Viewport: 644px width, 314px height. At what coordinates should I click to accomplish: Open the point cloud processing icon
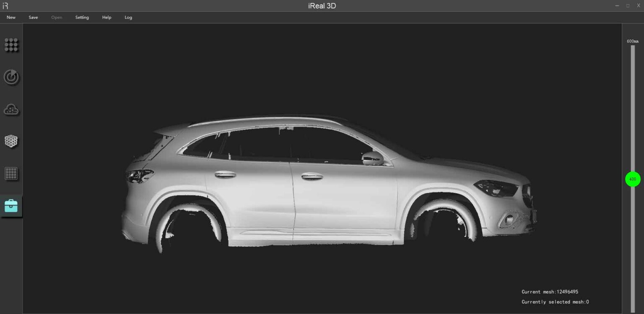[11, 109]
